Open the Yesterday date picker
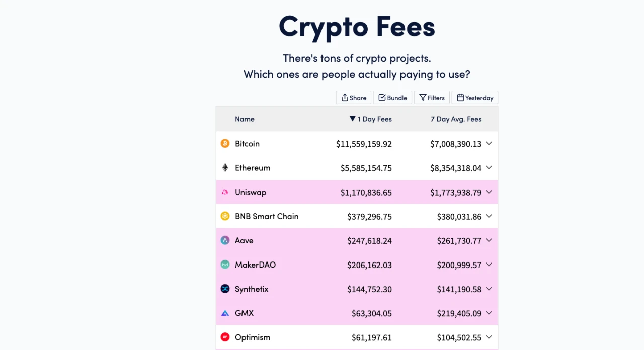This screenshot has width=644, height=350. click(474, 98)
